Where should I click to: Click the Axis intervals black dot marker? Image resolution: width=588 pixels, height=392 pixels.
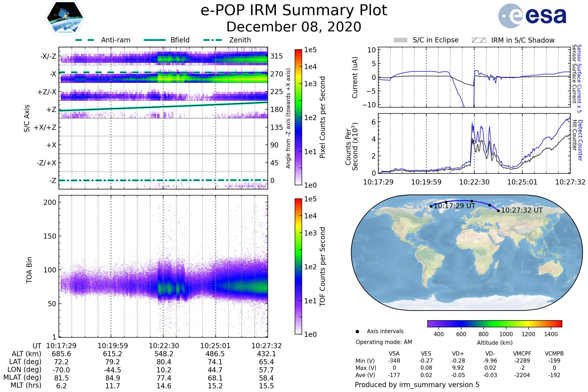pyautogui.click(x=357, y=331)
